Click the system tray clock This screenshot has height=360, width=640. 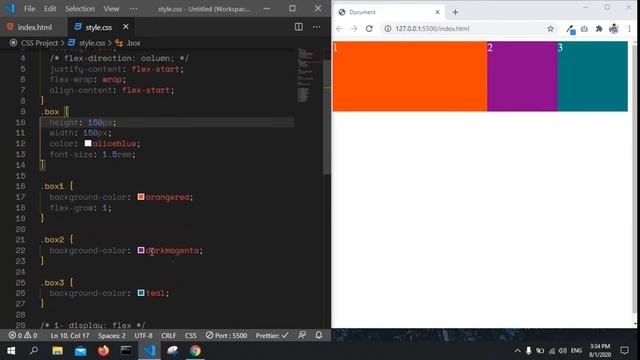600,351
